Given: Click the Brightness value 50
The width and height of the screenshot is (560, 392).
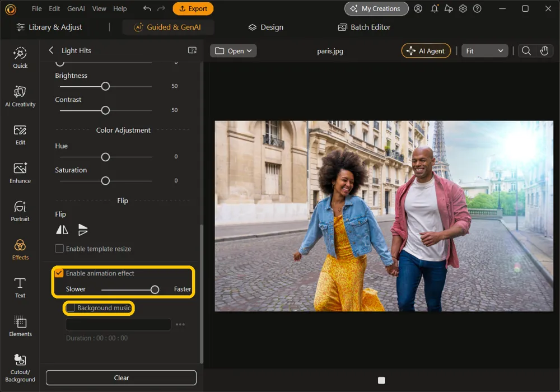Looking at the screenshot, I should (x=174, y=86).
